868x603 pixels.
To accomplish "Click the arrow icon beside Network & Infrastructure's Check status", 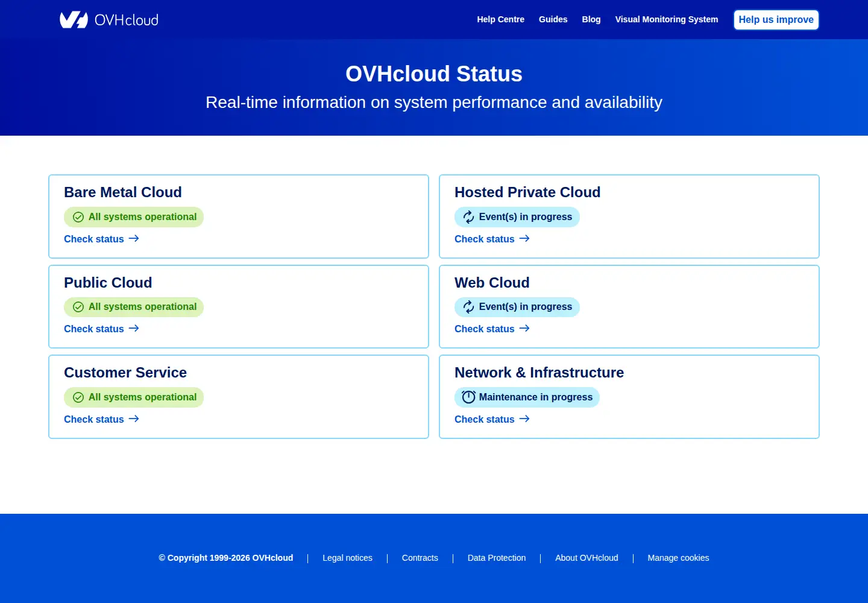I will point(524,419).
